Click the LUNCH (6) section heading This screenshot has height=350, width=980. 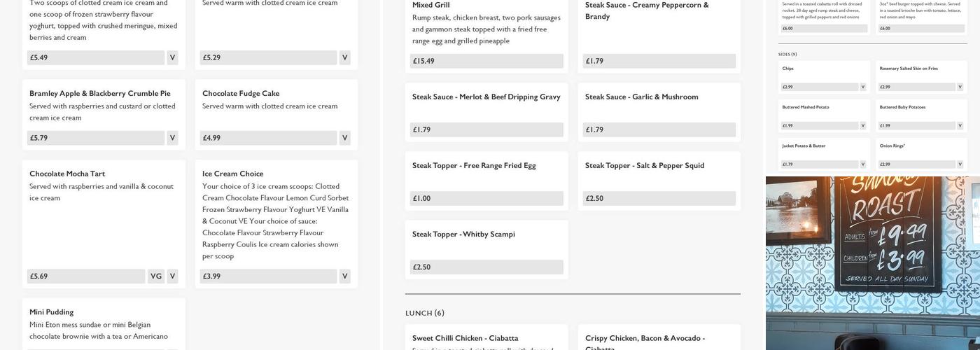425,313
